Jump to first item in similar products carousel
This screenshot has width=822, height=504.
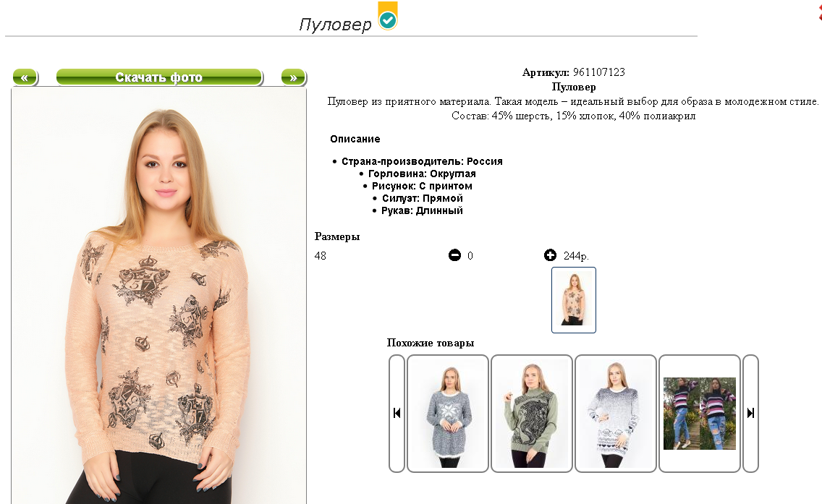coord(397,414)
